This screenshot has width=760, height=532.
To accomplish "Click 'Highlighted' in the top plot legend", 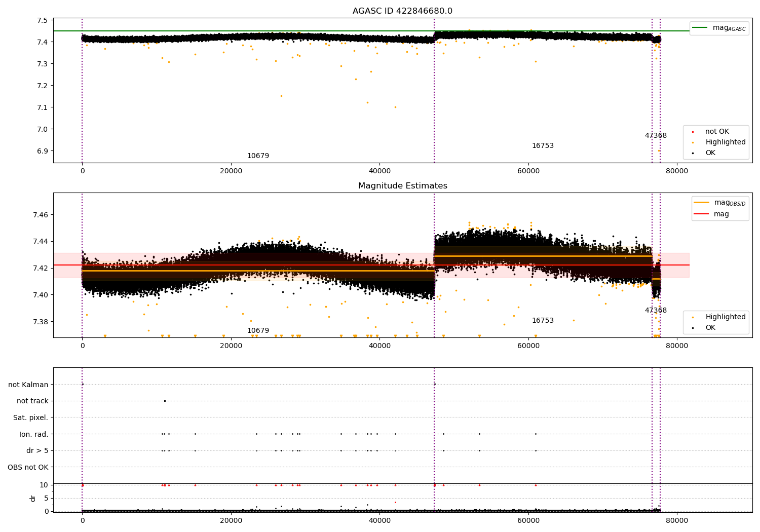I will [719, 142].
